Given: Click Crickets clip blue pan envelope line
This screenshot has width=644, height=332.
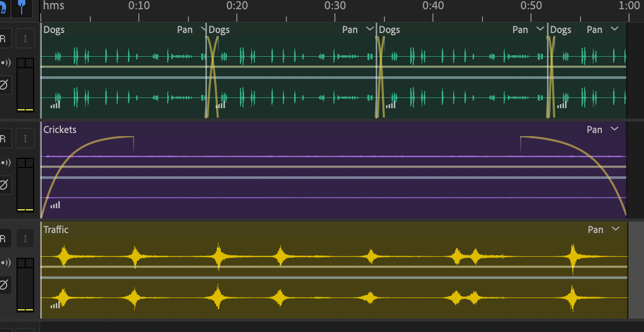Looking at the screenshot, I should tap(333, 177).
